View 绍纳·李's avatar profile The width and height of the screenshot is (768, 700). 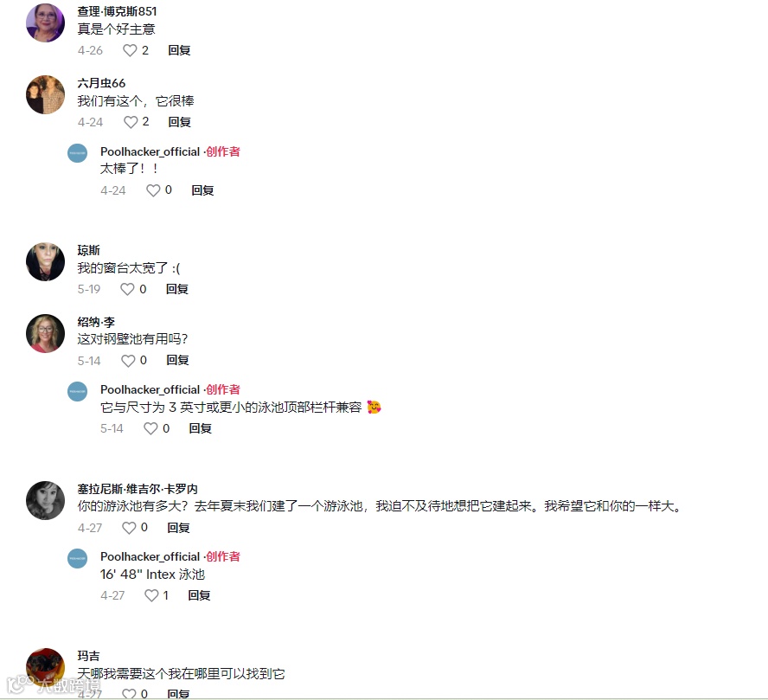point(45,333)
